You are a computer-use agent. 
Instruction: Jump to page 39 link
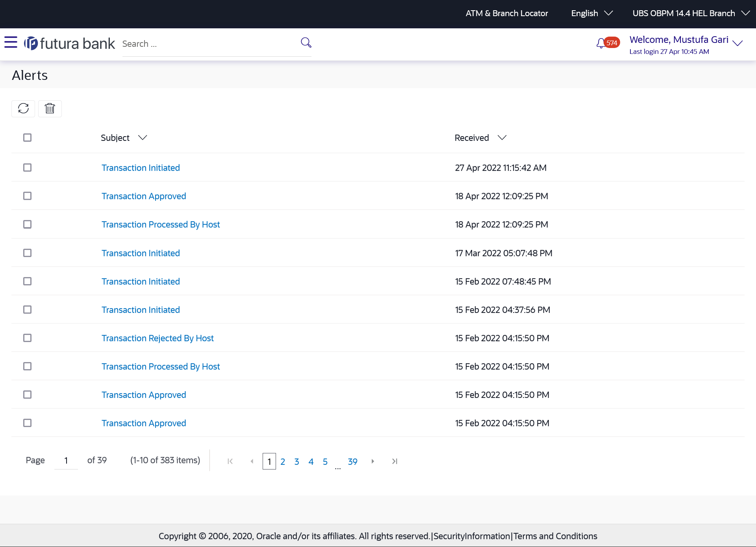[x=352, y=462]
